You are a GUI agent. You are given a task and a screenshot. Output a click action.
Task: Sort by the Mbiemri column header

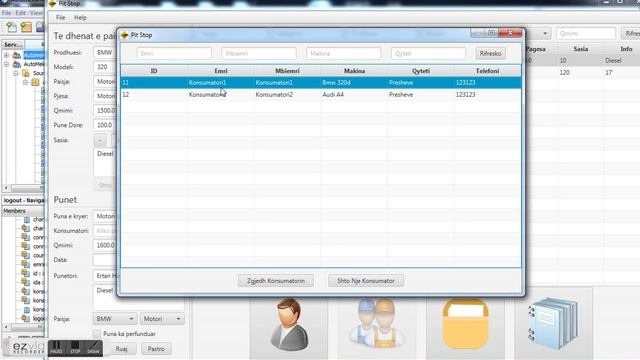click(287, 71)
